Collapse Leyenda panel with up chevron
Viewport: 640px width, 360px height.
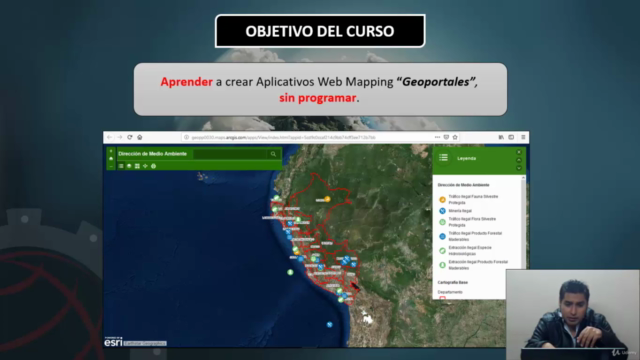click(519, 160)
